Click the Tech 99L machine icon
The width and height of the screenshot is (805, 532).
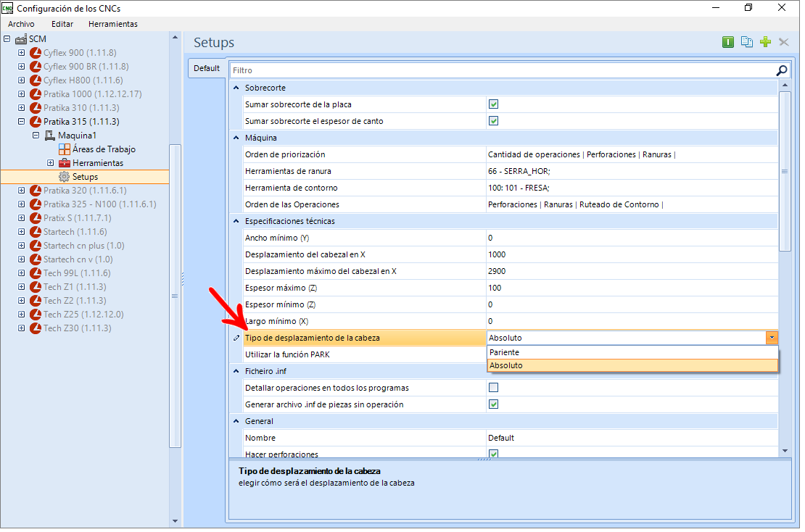(x=36, y=273)
